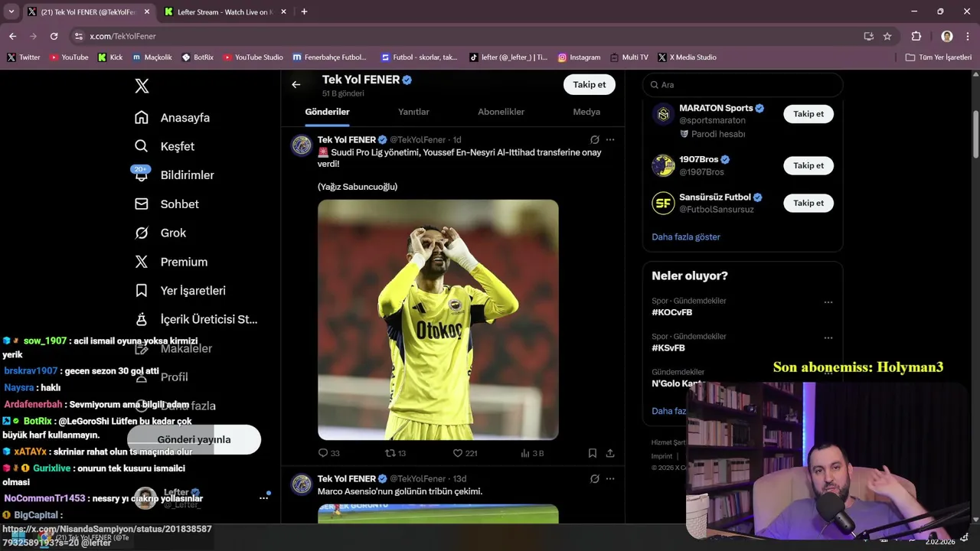Open the Chrome tab search dropdown
This screenshot has height=551, width=980.
pyautogui.click(x=11, y=11)
